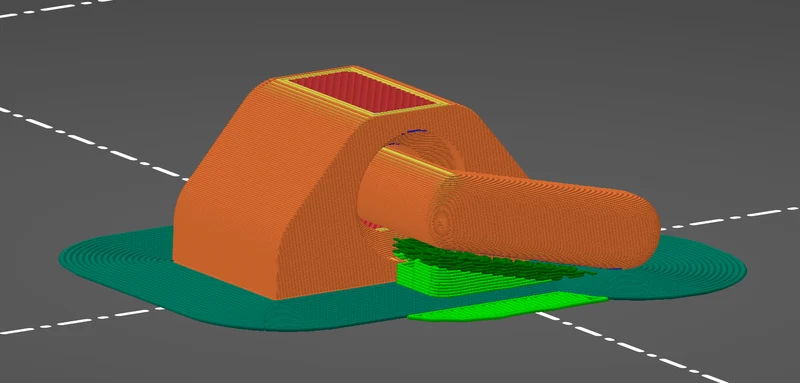This screenshot has width=800, height=383.
Task: Click the small red patch beneath the shaft
Action: point(371,224)
